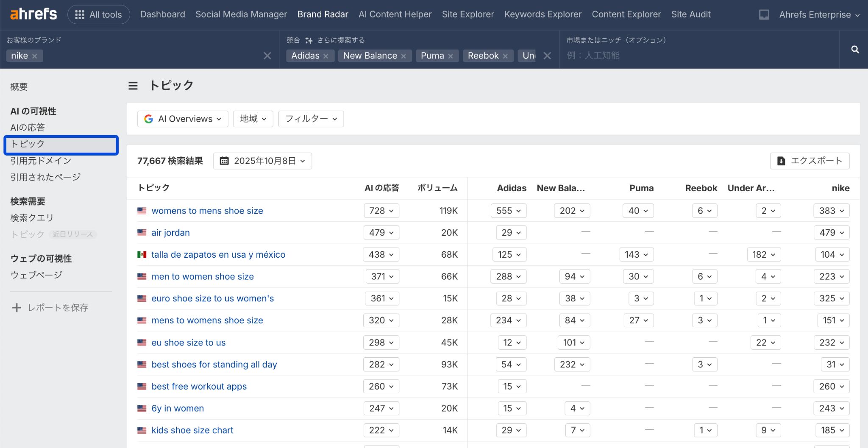
Task: Open the フィルター filter dropdown
Action: click(311, 119)
